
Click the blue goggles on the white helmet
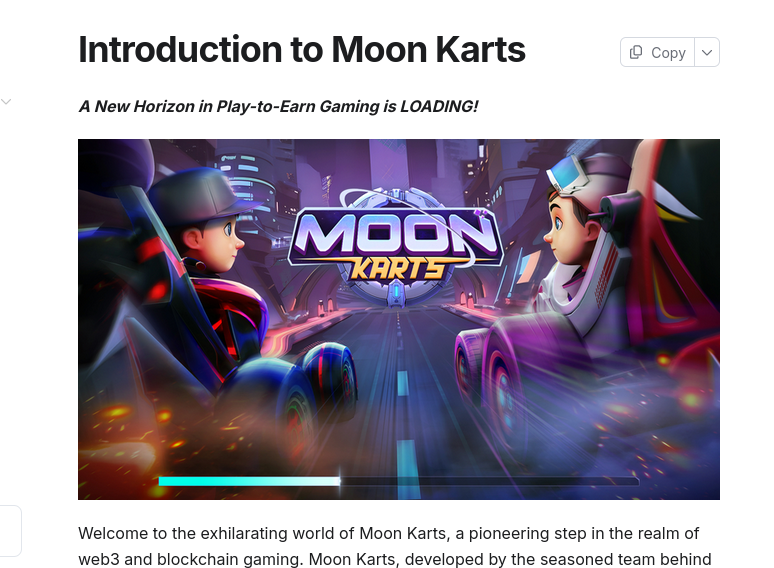(x=568, y=175)
